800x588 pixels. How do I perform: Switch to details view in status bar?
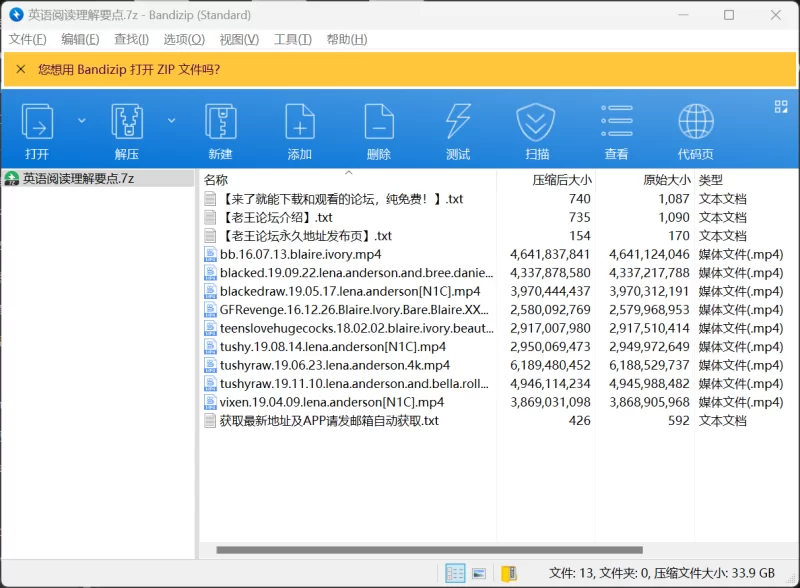[x=455, y=574]
